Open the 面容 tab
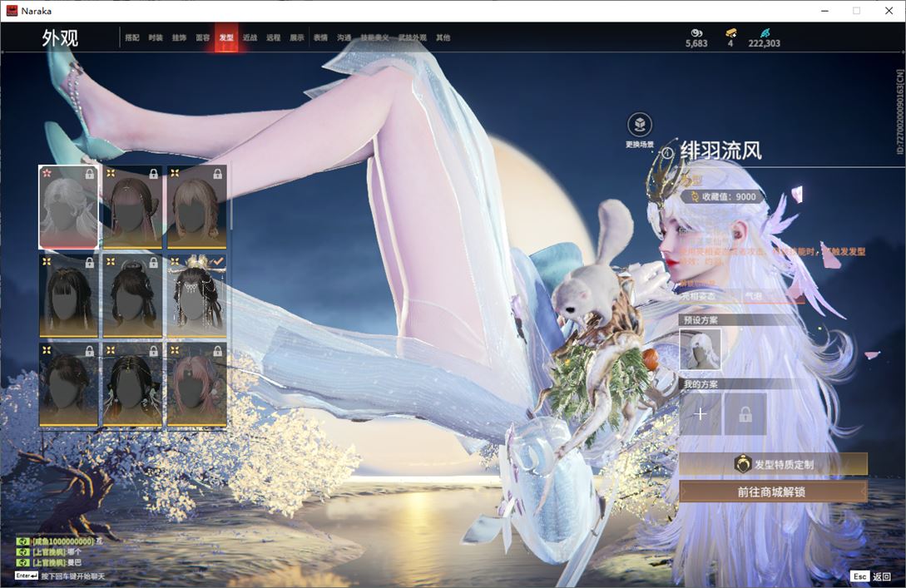 click(x=203, y=37)
